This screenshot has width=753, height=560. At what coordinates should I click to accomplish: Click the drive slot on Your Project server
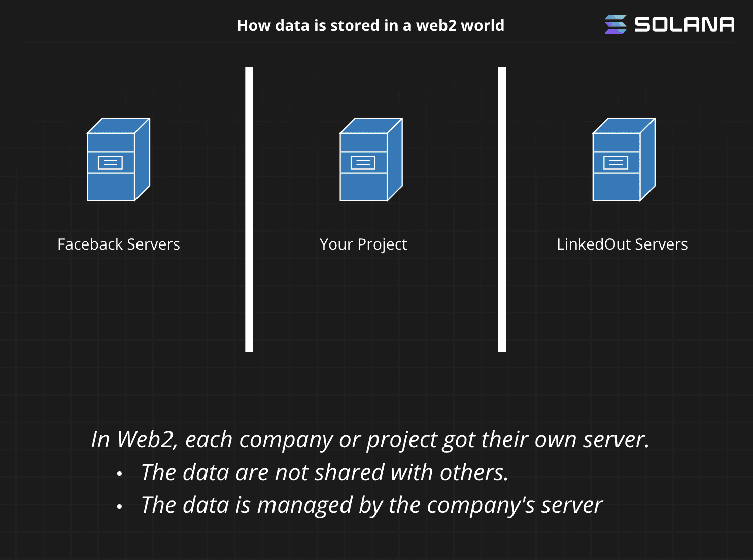(x=362, y=163)
